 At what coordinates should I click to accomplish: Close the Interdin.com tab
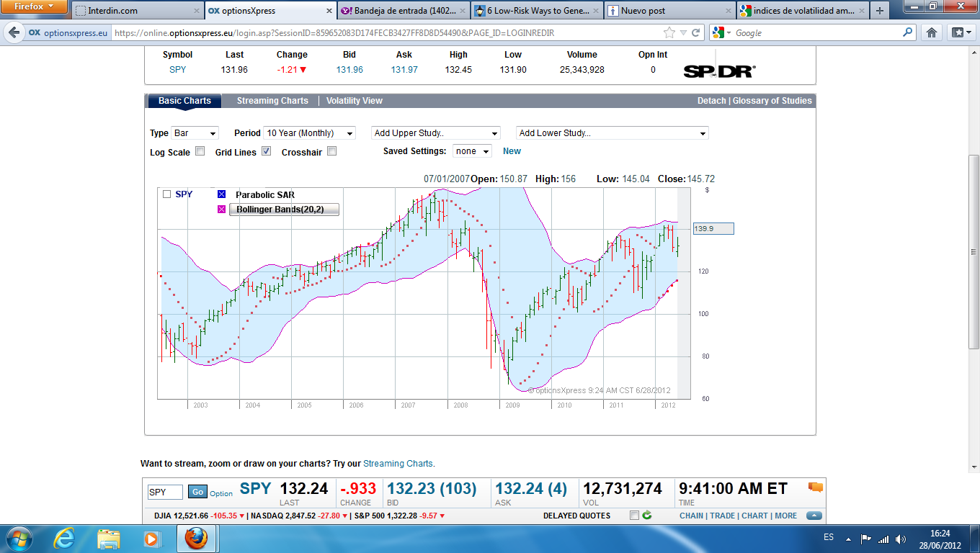click(198, 11)
